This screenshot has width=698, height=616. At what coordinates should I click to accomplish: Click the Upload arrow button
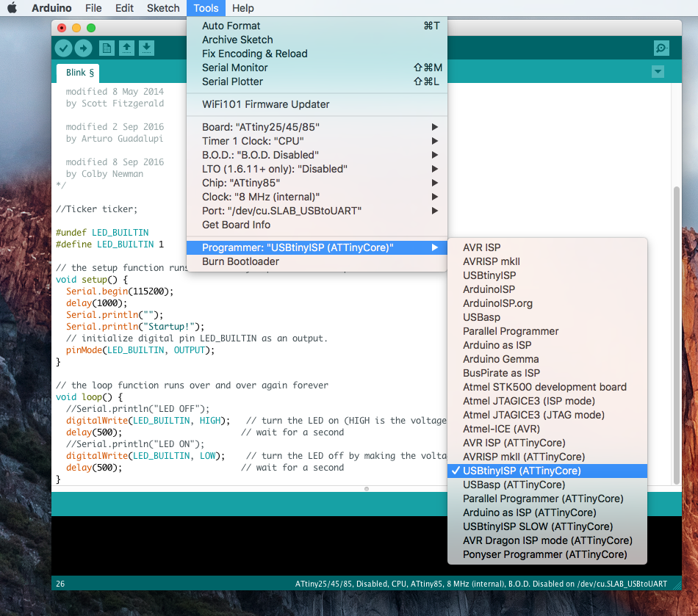pyautogui.click(x=83, y=48)
